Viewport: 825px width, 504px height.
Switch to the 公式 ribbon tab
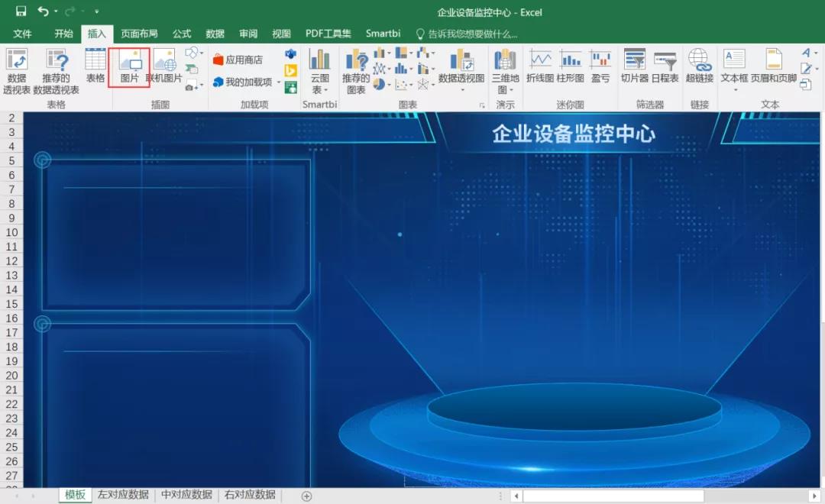(181, 34)
